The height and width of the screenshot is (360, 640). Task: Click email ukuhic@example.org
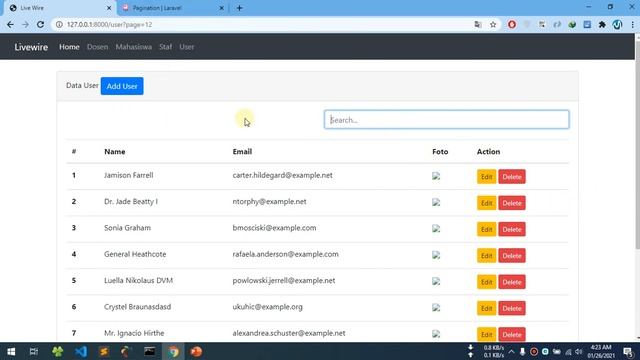point(267,307)
